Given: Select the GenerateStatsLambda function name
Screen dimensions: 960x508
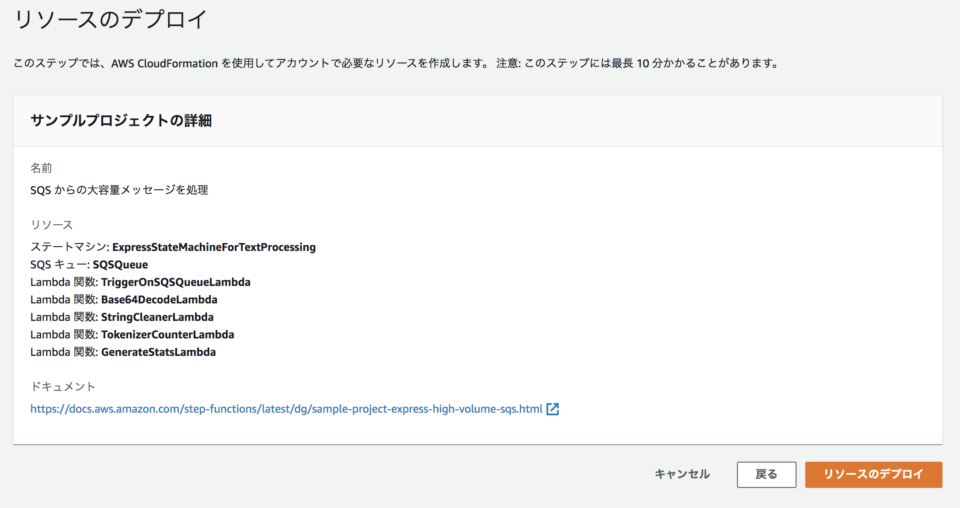Looking at the screenshot, I should (x=159, y=352).
